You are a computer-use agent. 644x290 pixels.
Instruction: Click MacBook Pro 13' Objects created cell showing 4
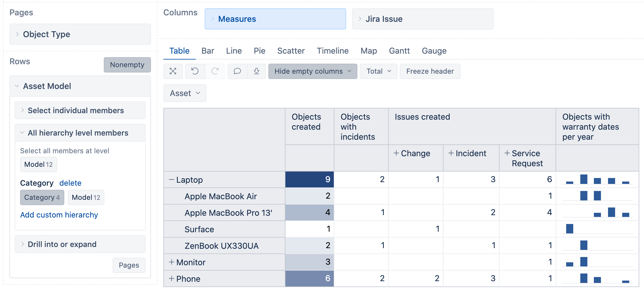[310, 212]
